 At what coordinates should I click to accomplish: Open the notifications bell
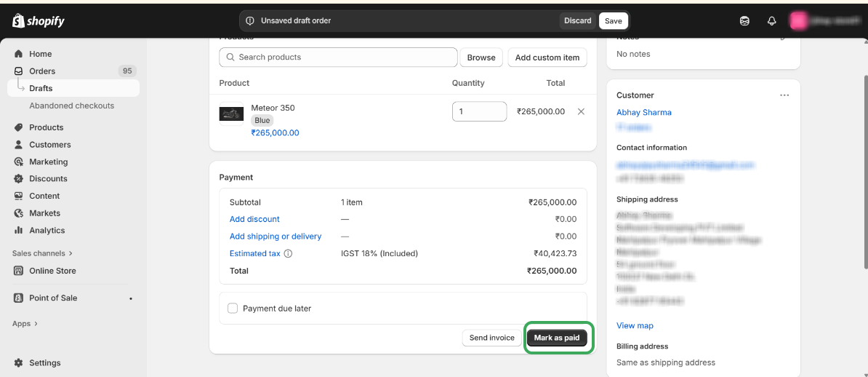click(x=772, y=21)
